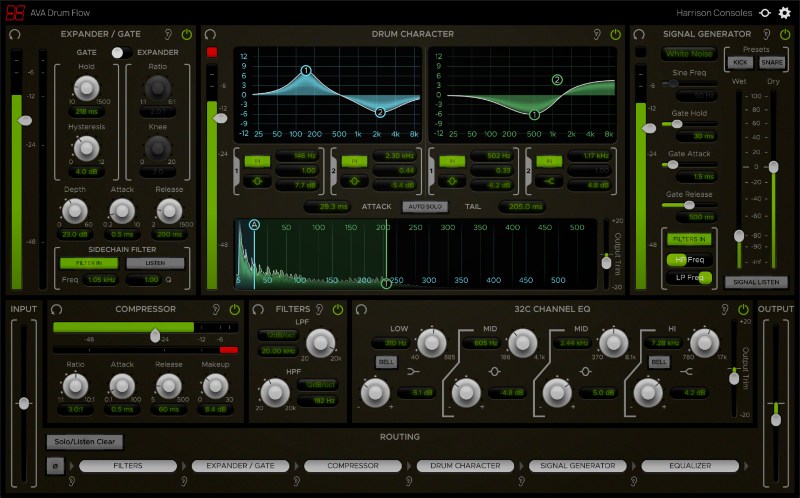This screenshot has width=800, height=498.
Task: Click the Harrison Consoles link icon
Action: 765,13
